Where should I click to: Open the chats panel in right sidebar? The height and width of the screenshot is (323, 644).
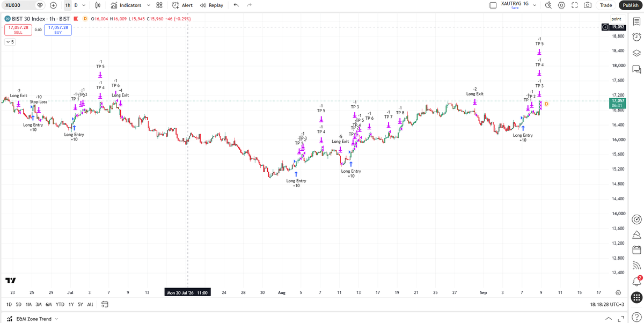pyautogui.click(x=636, y=69)
